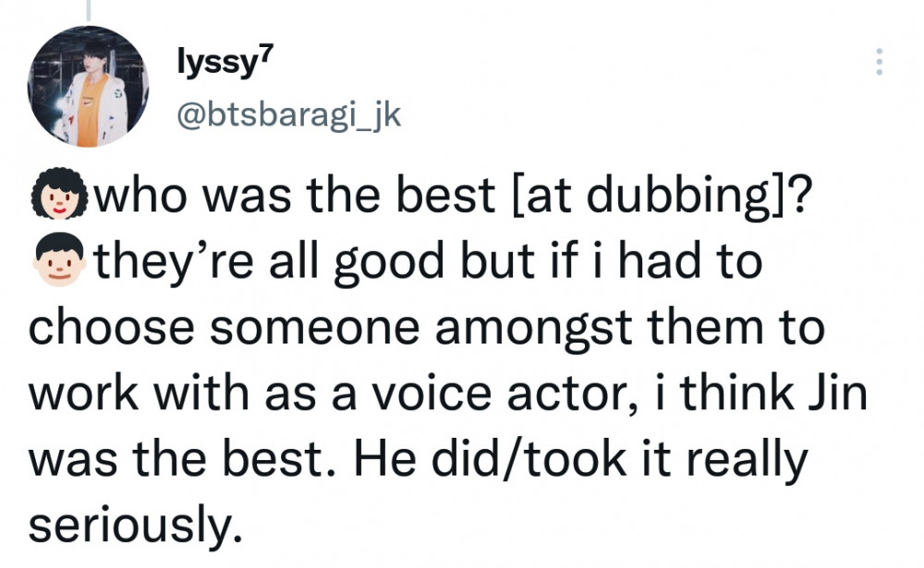Click the phrase who was the best
This screenshot has height=568, width=924.
coord(295,196)
